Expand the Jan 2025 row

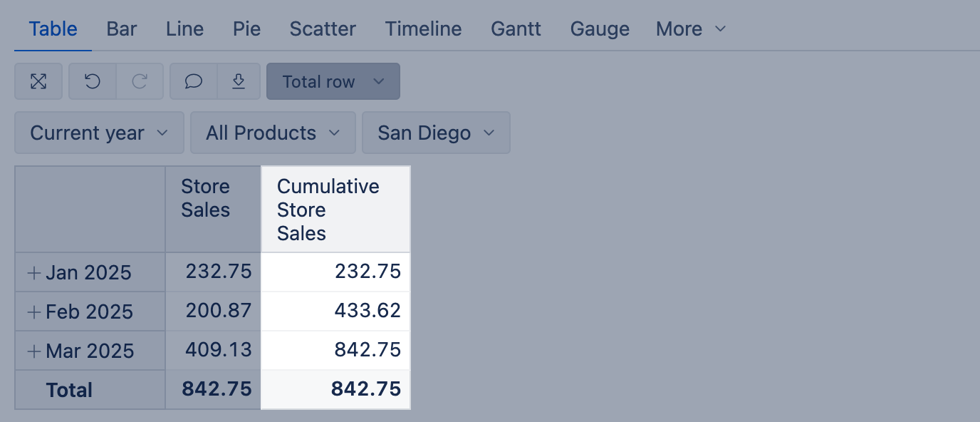coord(33,272)
